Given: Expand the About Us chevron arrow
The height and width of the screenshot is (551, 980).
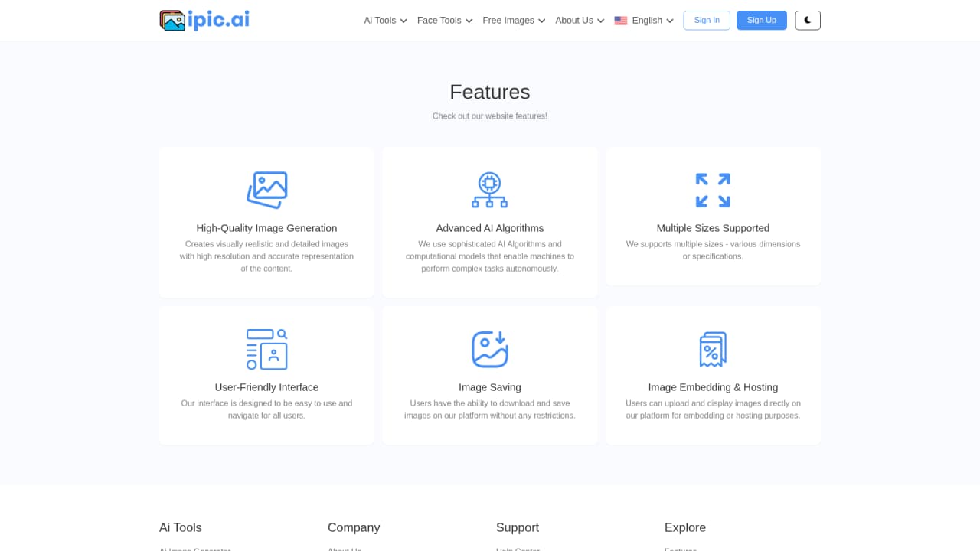Looking at the screenshot, I should click(600, 21).
